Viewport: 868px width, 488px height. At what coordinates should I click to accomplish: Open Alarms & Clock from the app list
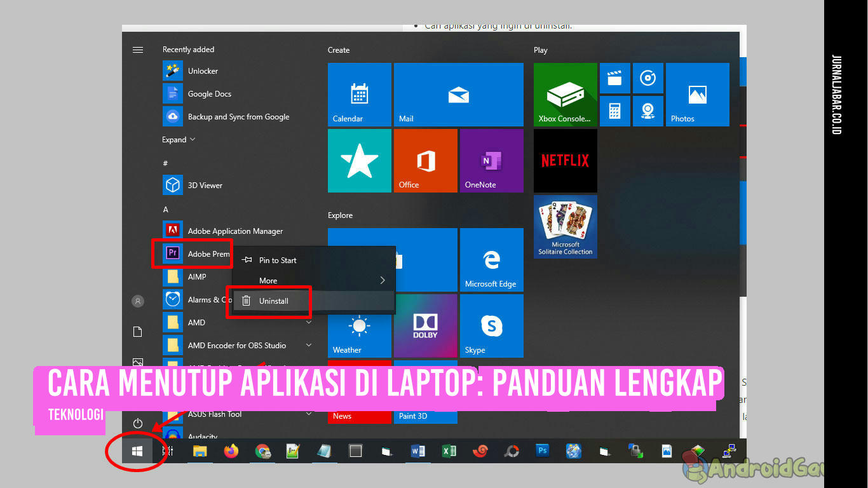[x=198, y=300]
